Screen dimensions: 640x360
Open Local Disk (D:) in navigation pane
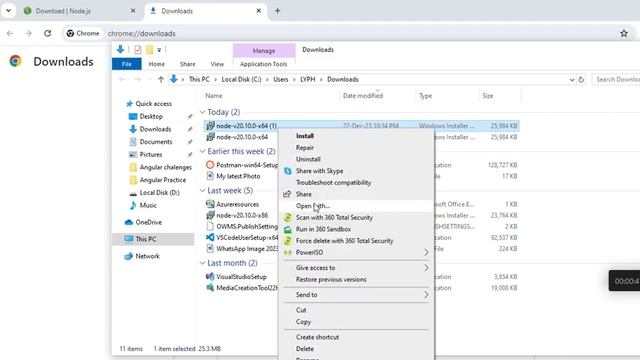(x=159, y=192)
